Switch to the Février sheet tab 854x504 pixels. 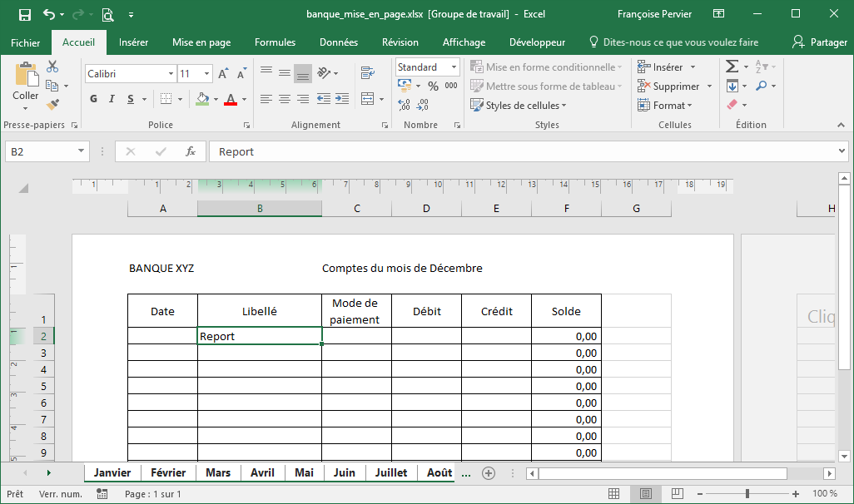click(168, 472)
